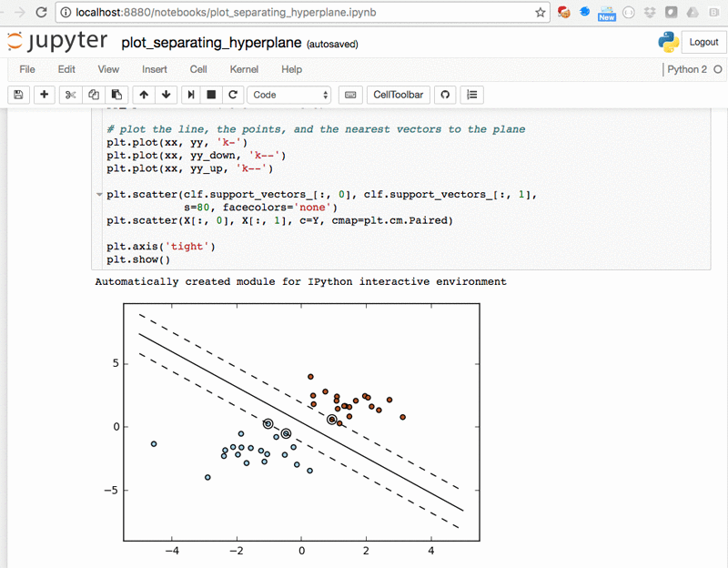Copy the selected cell using the copy icon
728x568 pixels.
93,95
